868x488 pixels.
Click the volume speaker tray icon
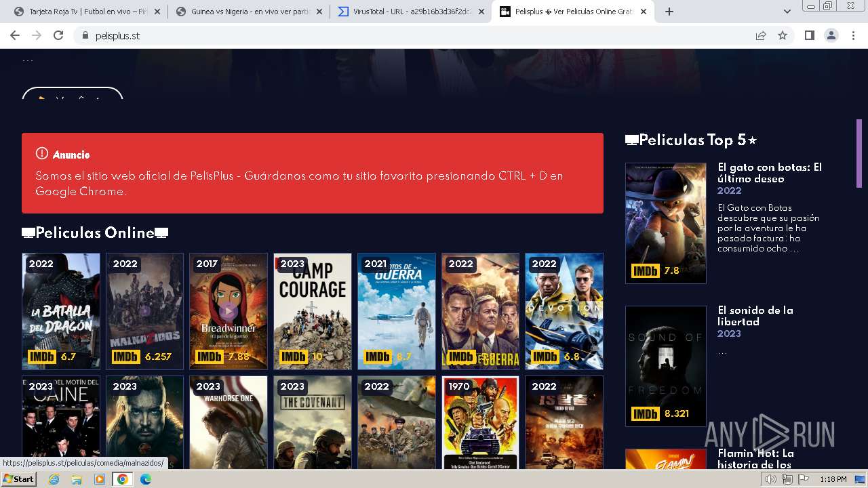[x=771, y=479]
